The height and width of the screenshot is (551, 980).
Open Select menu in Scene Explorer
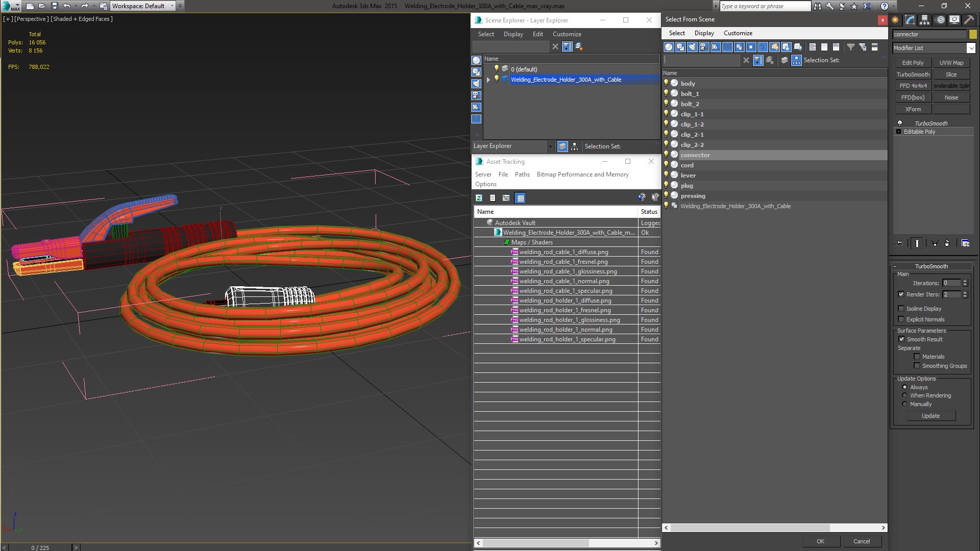point(485,34)
